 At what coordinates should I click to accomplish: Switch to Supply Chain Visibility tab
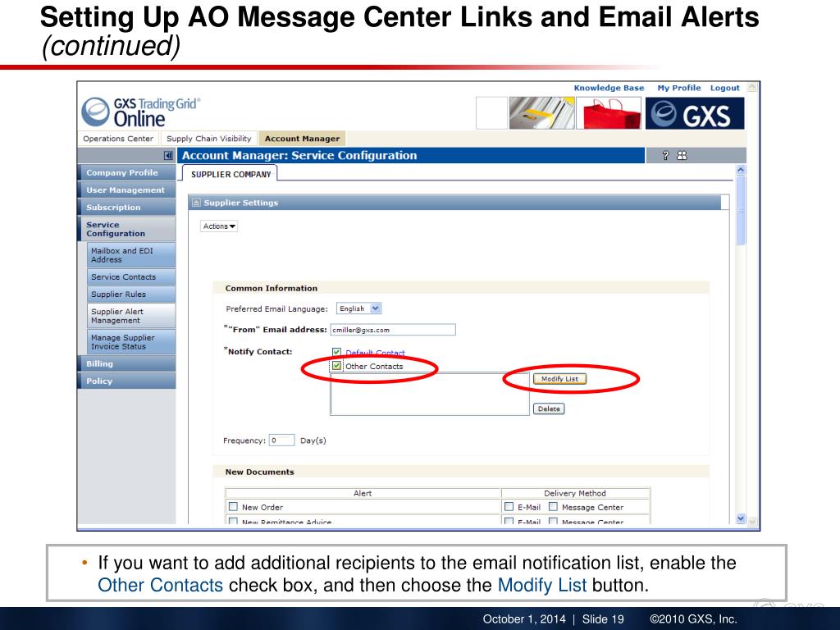pyautogui.click(x=209, y=138)
